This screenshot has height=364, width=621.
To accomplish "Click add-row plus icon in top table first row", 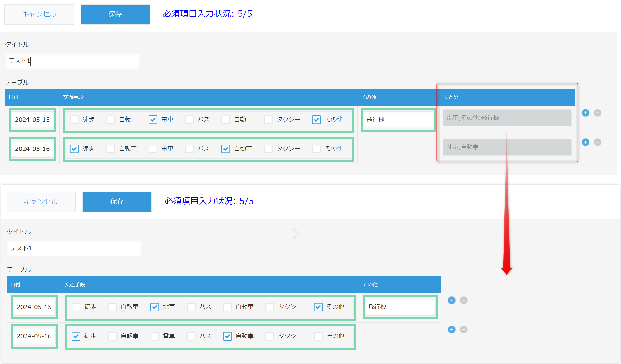I will 585,113.
